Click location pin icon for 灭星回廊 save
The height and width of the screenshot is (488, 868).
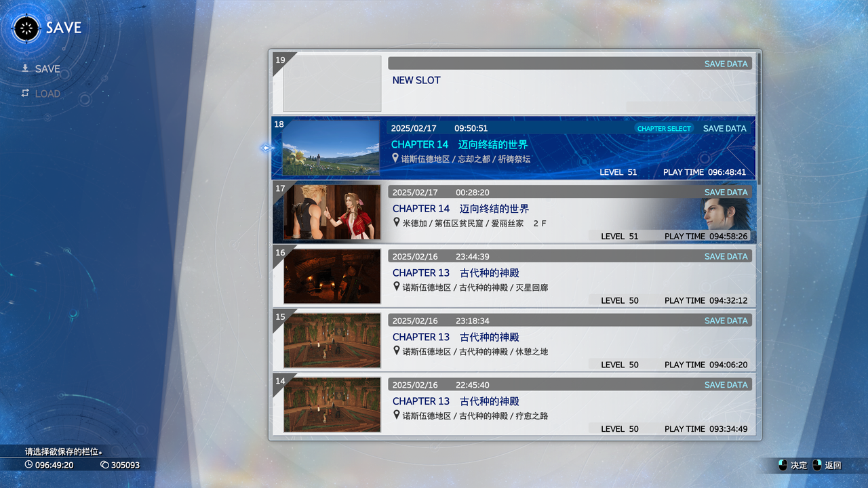tap(397, 287)
